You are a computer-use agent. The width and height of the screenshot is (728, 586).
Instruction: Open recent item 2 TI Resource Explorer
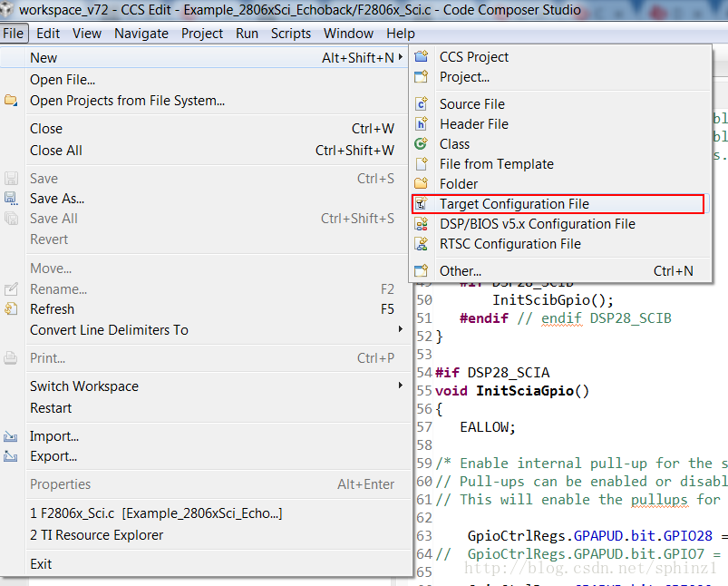point(206,535)
